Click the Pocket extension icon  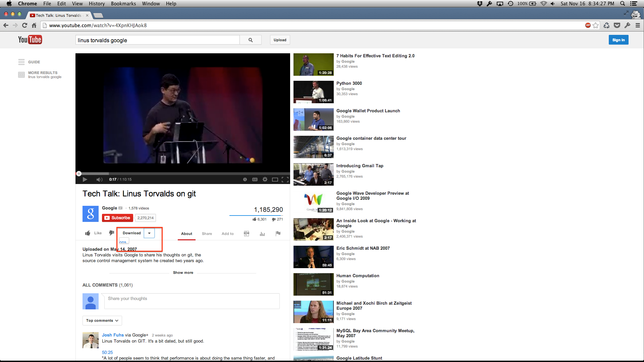click(x=617, y=25)
